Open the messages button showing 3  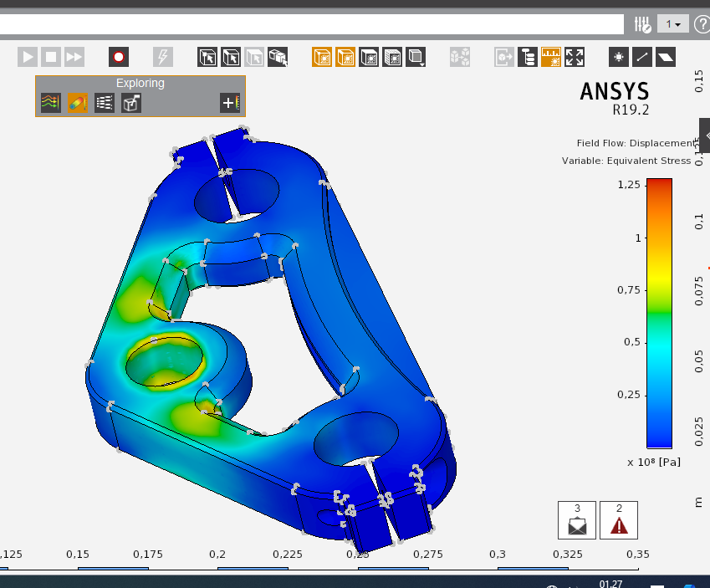click(576, 519)
